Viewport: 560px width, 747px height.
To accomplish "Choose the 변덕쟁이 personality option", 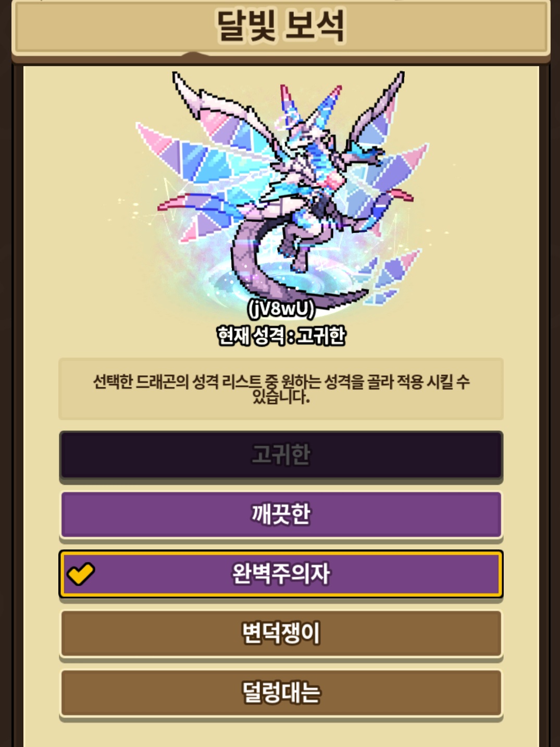I will point(281,633).
